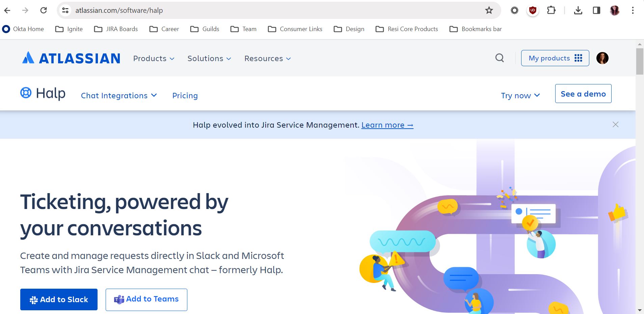Open the site permissions toggle in address bar
644x314 pixels.
[x=65, y=10]
